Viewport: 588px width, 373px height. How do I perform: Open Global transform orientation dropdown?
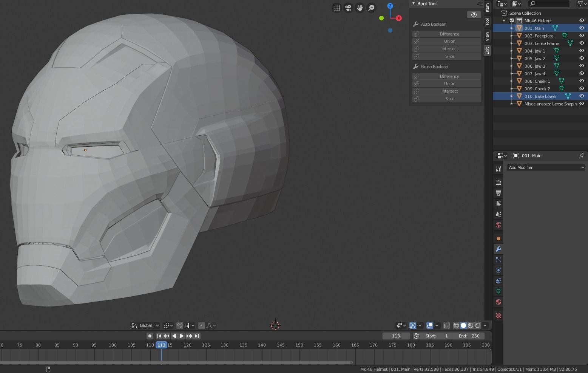pyautogui.click(x=145, y=325)
